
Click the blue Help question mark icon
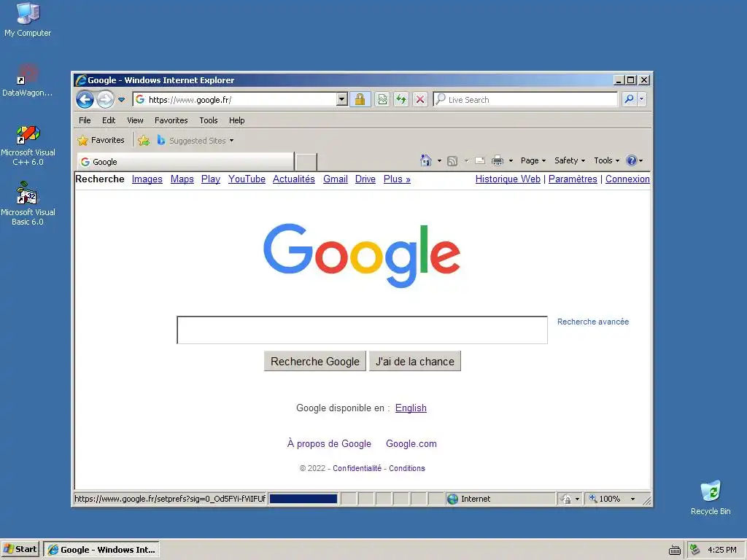[x=632, y=160]
